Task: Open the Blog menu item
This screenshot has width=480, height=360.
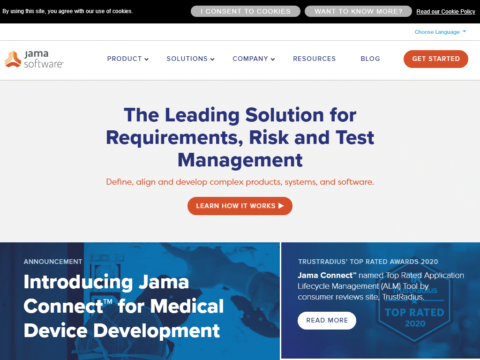Action: 370,59
